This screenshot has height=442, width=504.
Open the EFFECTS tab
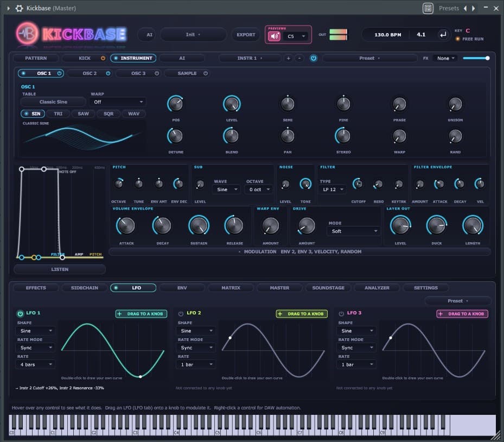36,288
